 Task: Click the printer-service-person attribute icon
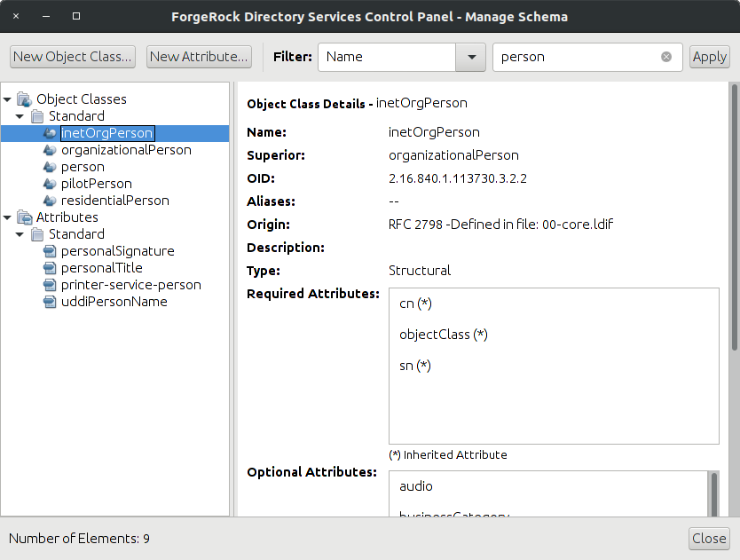50,285
